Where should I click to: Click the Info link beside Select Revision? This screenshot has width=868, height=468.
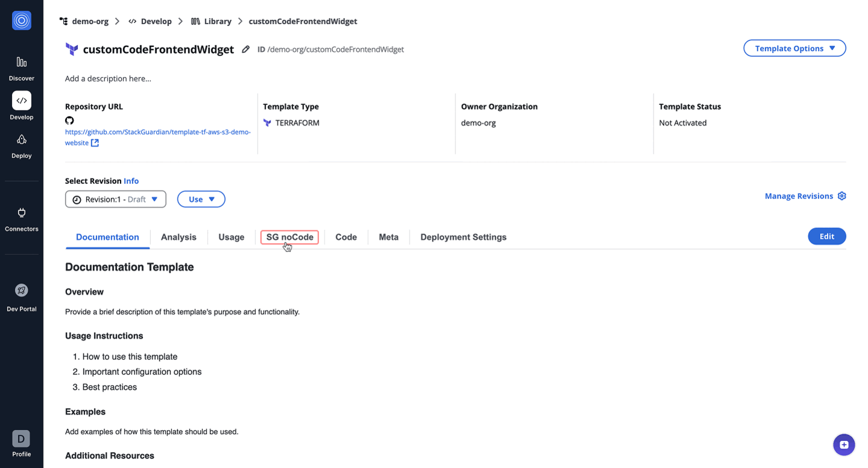click(131, 181)
